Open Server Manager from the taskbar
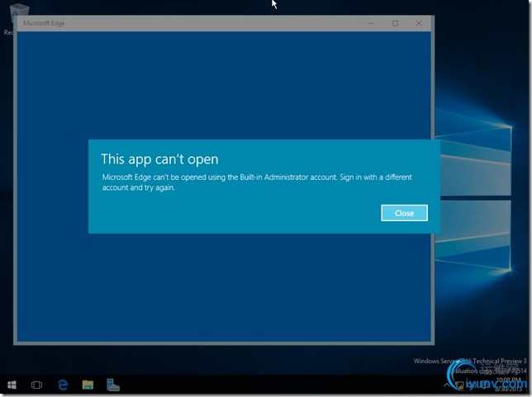Screen dimensions: 532x397 pyautogui.click(x=113, y=385)
